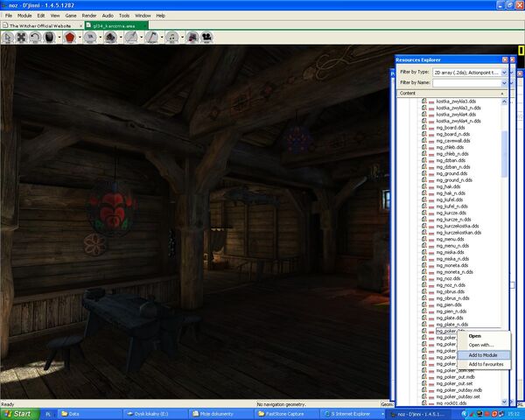Screen dimensions: 525x420
Task: Click the scroll-up arrow of resource list
Action: pos(504,101)
